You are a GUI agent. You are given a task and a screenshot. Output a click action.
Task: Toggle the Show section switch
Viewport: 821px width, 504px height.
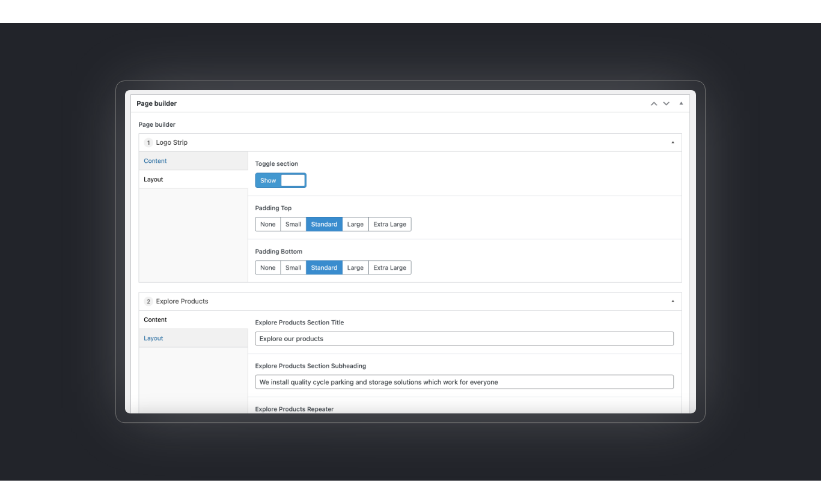tap(281, 180)
